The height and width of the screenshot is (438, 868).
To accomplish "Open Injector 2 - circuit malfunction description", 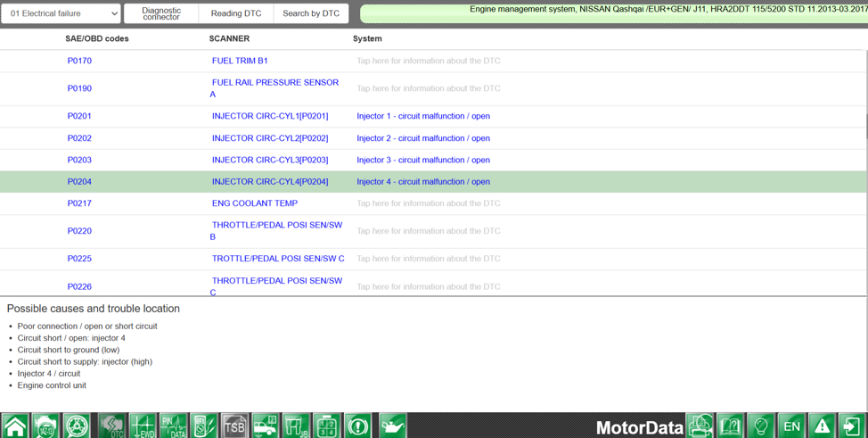I will click(423, 138).
